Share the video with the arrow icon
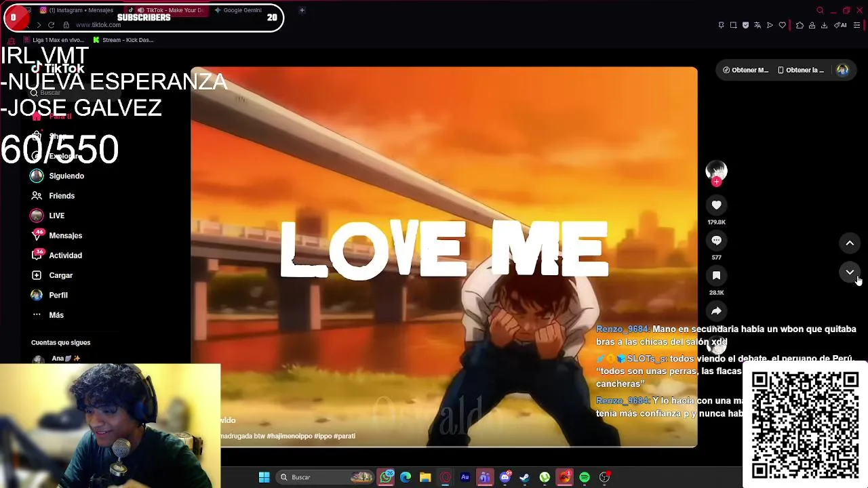 716,310
